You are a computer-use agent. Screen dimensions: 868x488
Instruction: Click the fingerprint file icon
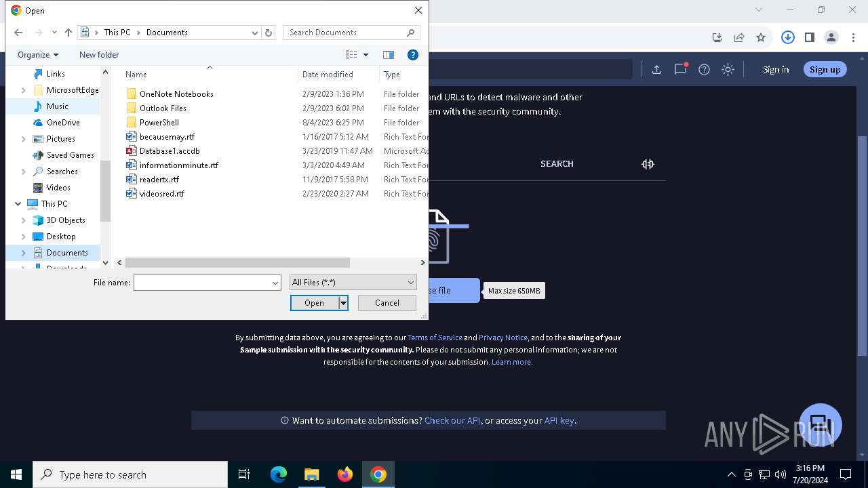439,237
